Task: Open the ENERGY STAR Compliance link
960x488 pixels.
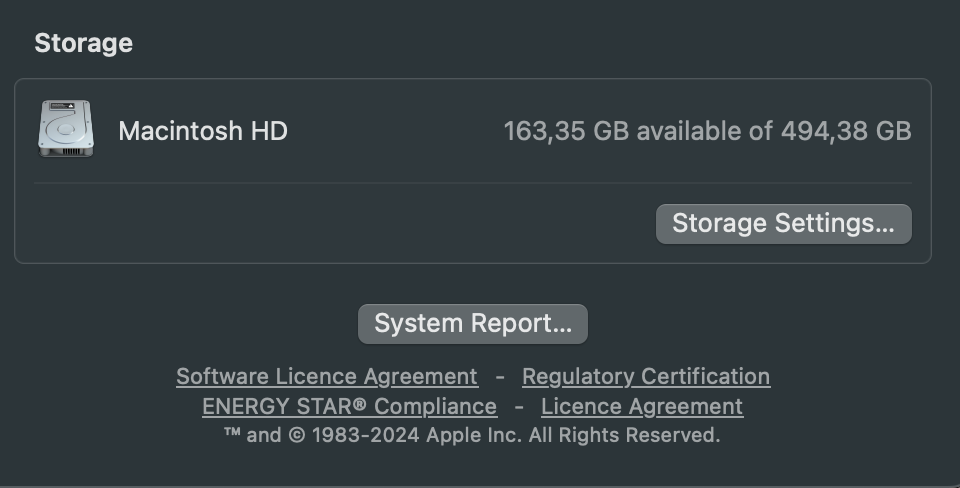Action: tap(350, 407)
